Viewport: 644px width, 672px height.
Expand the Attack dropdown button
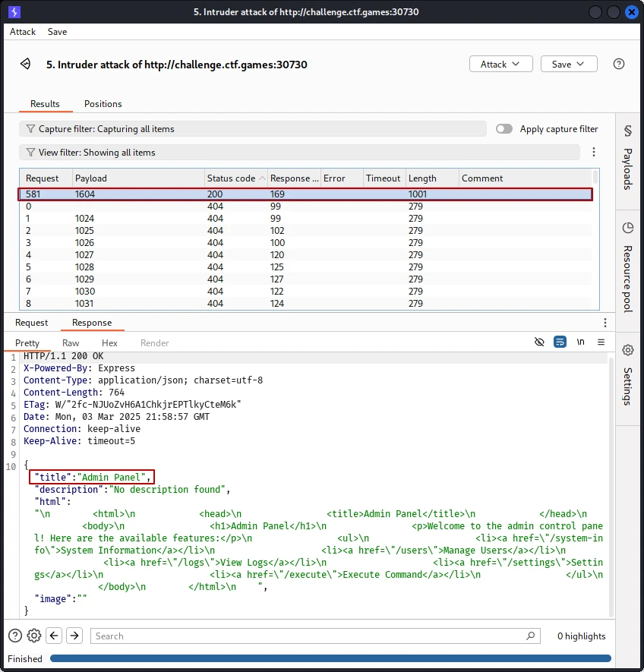pos(500,64)
